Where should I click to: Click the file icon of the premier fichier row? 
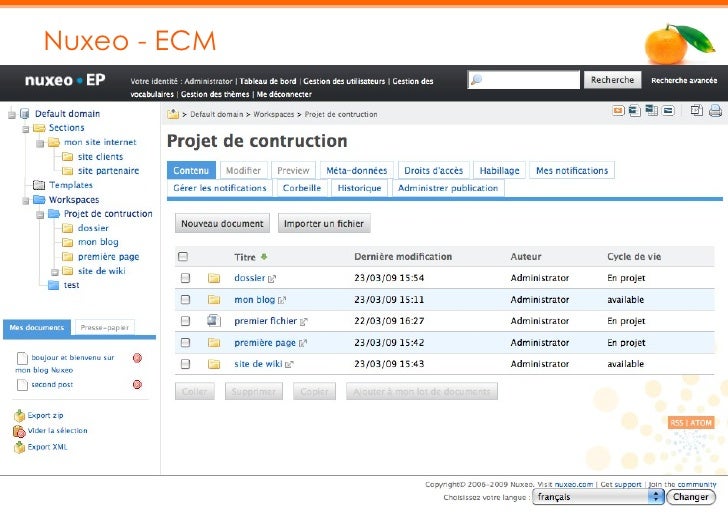point(214,320)
